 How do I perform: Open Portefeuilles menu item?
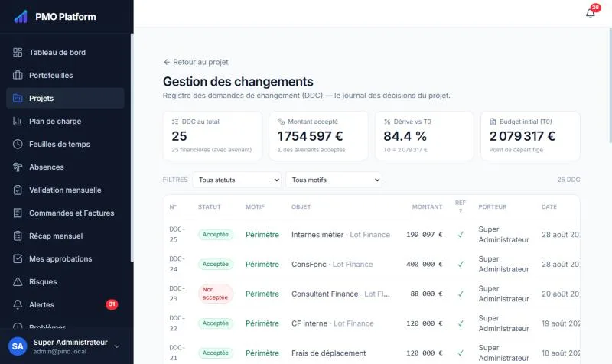[65, 75]
